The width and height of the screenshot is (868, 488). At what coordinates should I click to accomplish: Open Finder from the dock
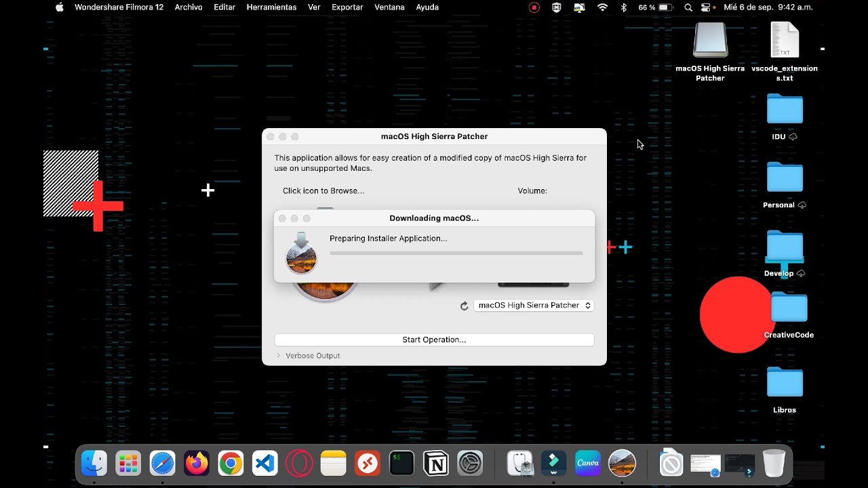(94, 464)
